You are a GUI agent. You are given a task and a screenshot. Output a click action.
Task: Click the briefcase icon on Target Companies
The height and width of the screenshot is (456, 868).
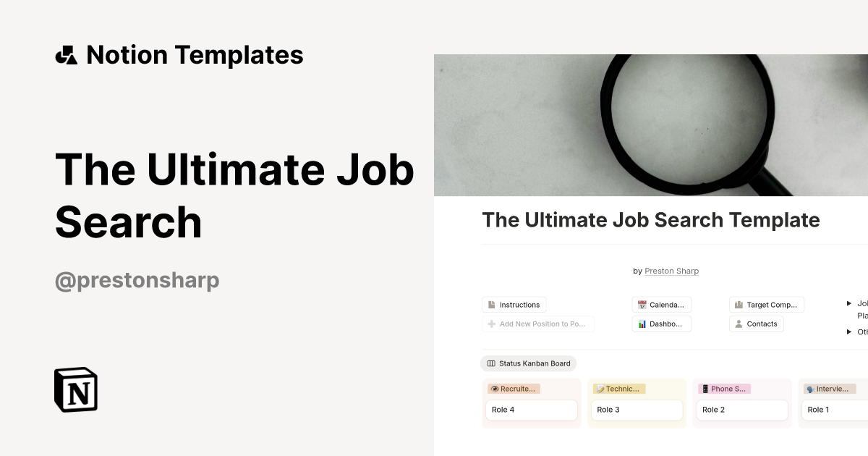[739, 304]
